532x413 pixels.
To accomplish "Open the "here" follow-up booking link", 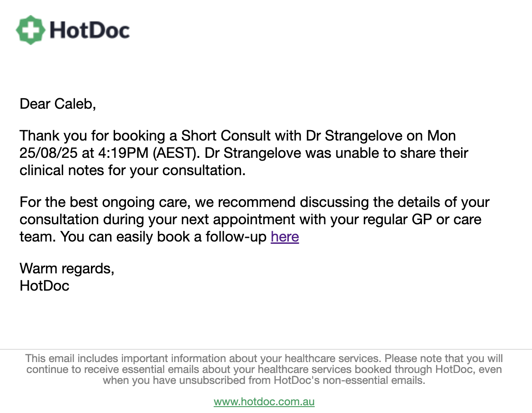I will pyautogui.click(x=285, y=237).
